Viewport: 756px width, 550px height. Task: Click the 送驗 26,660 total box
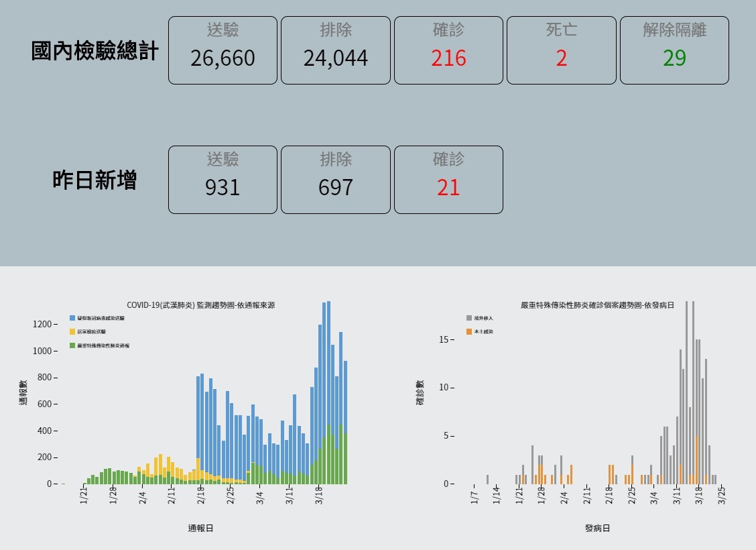click(223, 50)
